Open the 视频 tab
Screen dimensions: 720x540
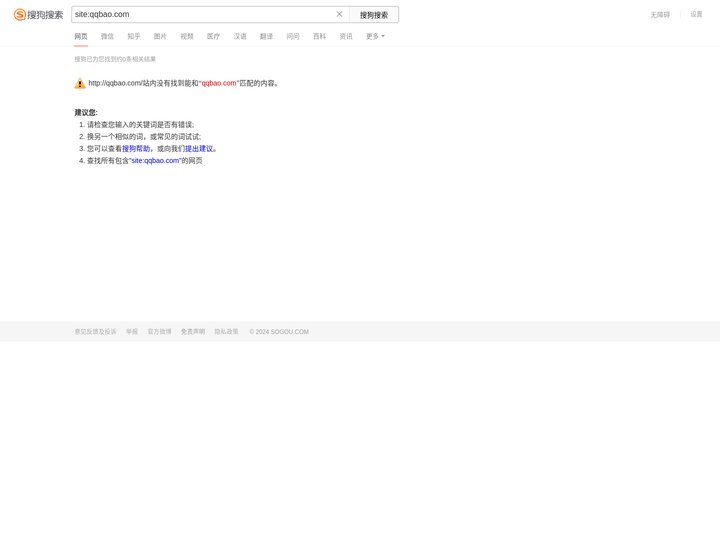point(187,36)
